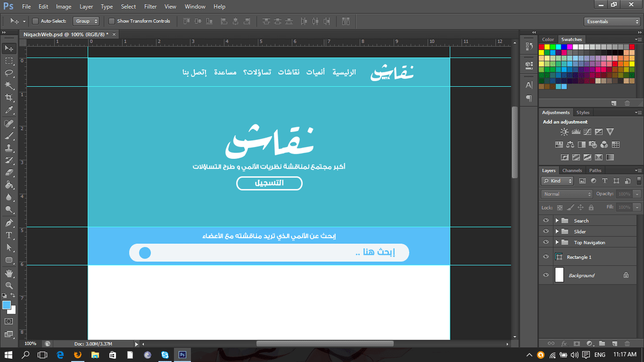Expand the Search layer group
644x362 pixels.
[557, 220]
